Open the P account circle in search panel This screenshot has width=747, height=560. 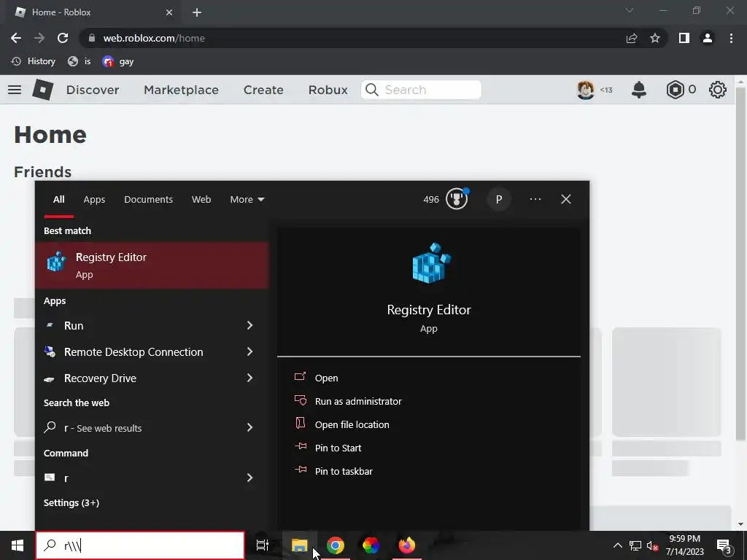coord(499,199)
